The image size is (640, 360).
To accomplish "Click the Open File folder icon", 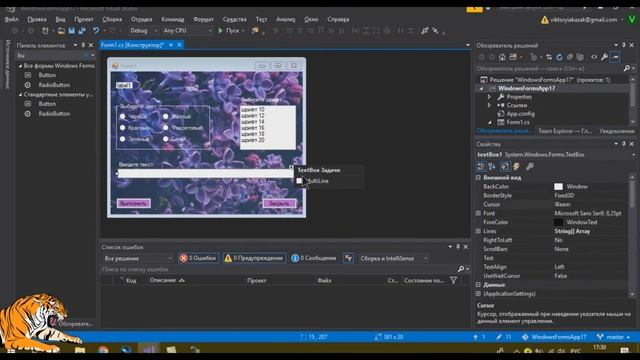I will pos(61,31).
